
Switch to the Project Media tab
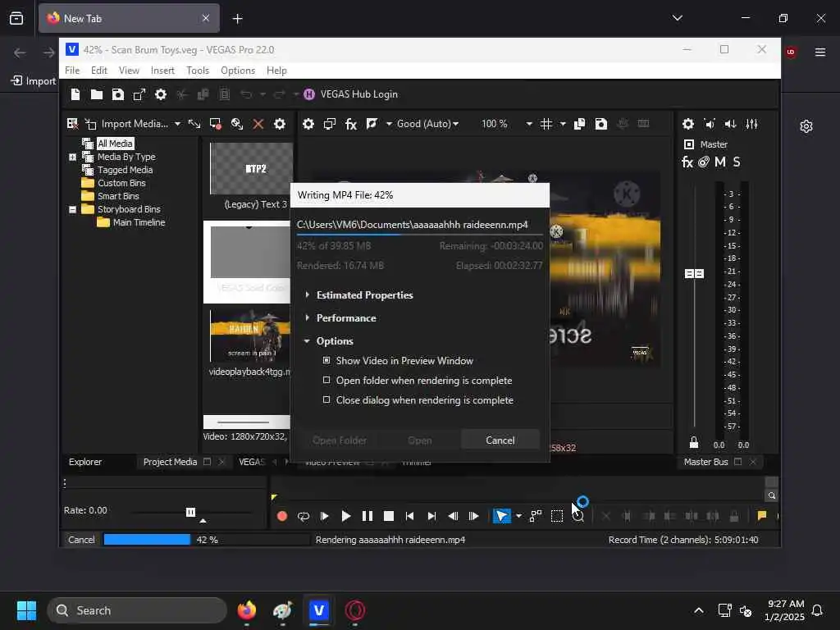[x=170, y=462]
